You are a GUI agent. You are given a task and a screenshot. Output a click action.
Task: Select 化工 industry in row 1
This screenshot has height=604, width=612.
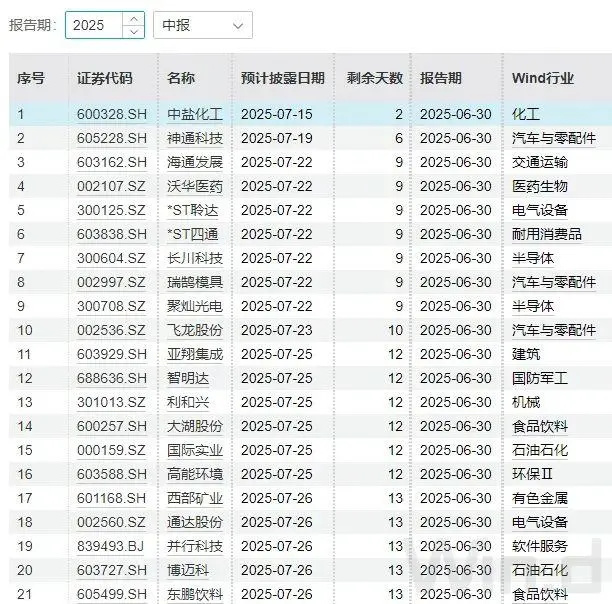526,114
